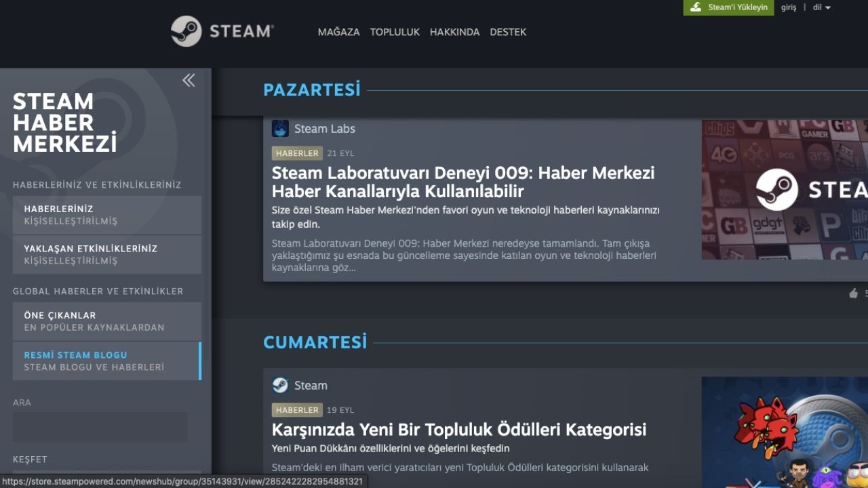Click the Steam logo in the header
868x488 pixels.
pyautogui.click(x=222, y=31)
